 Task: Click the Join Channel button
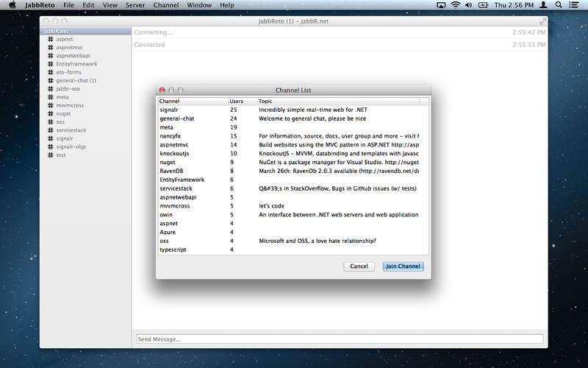[403, 266]
